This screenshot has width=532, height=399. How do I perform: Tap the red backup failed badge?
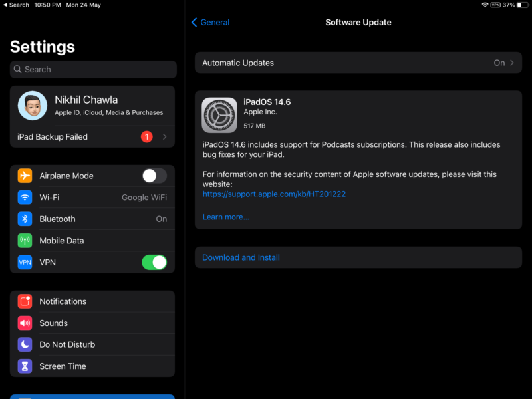[146, 137]
